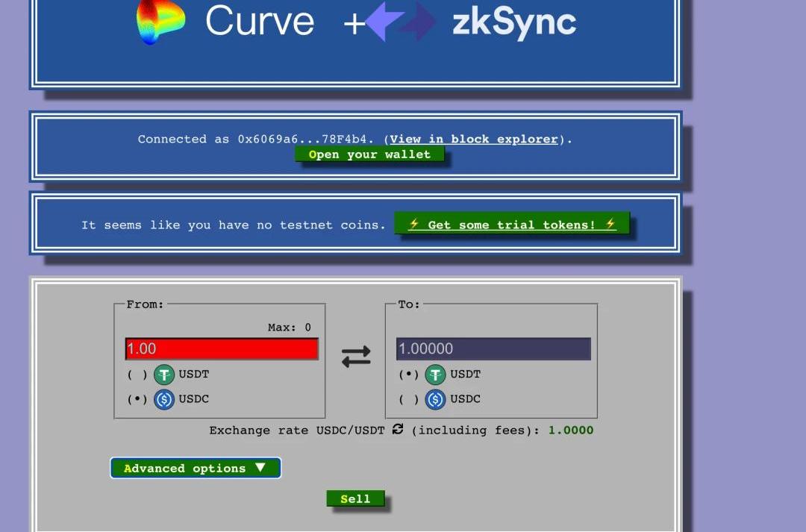Image resolution: width=806 pixels, height=532 pixels.
Task: Refresh the USDC/USDT exchange rate icon
Action: point(398,429)
